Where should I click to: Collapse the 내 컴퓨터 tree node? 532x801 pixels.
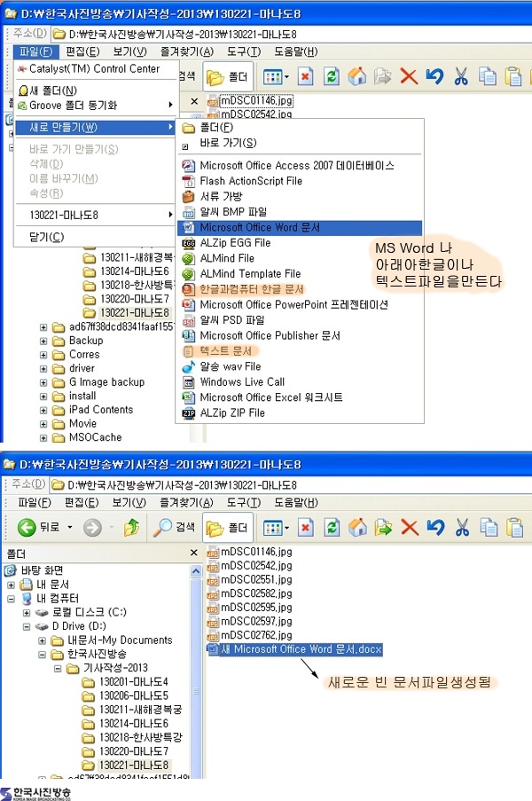pos(11,599)
